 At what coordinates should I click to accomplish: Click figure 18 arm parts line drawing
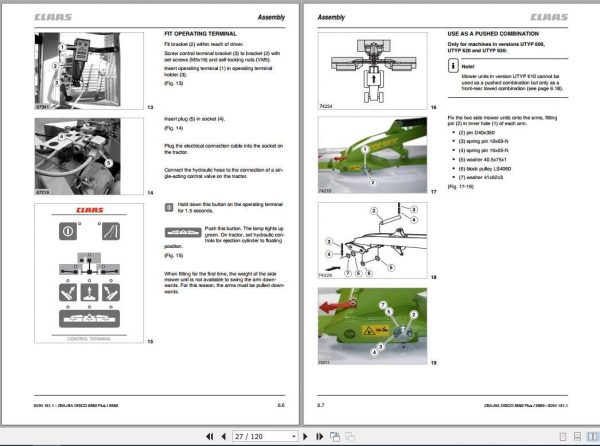point(373,240)
